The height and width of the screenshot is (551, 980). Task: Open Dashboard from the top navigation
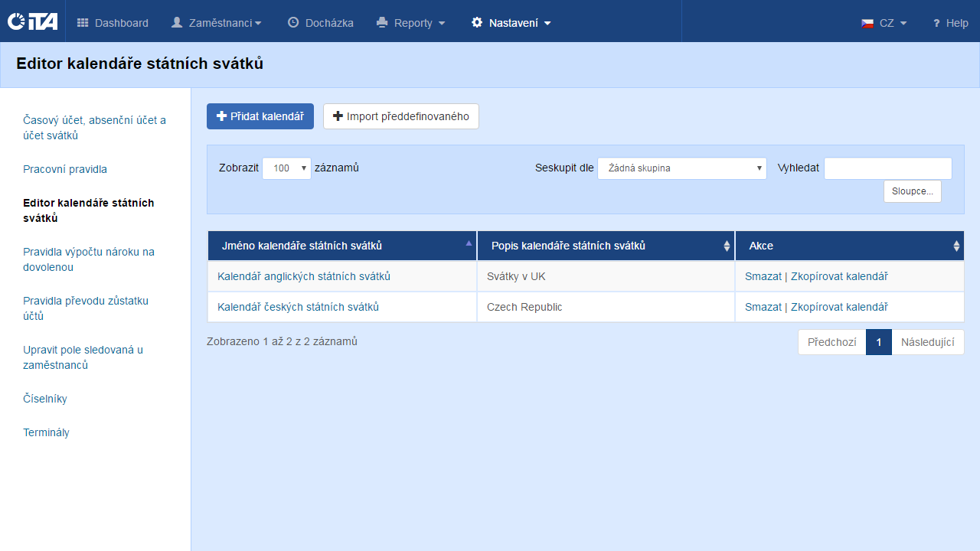click(x=113, y=23)
